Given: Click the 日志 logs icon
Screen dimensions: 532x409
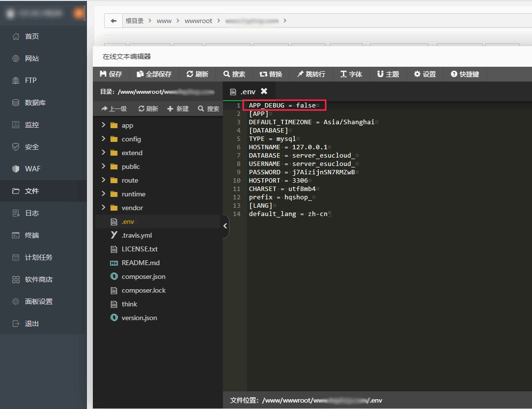Looking at the screenshot, I should tap(16, 213).
